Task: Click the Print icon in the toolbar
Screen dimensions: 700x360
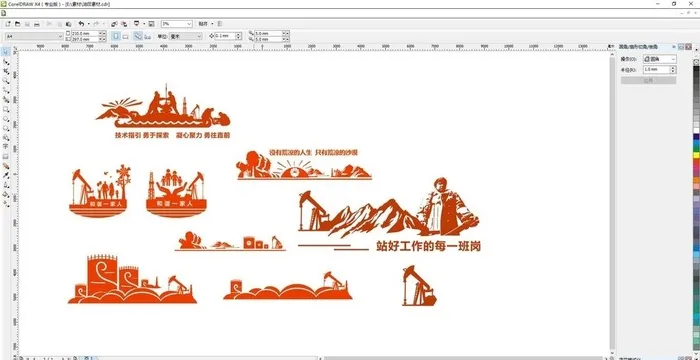Action: point(37,24)
